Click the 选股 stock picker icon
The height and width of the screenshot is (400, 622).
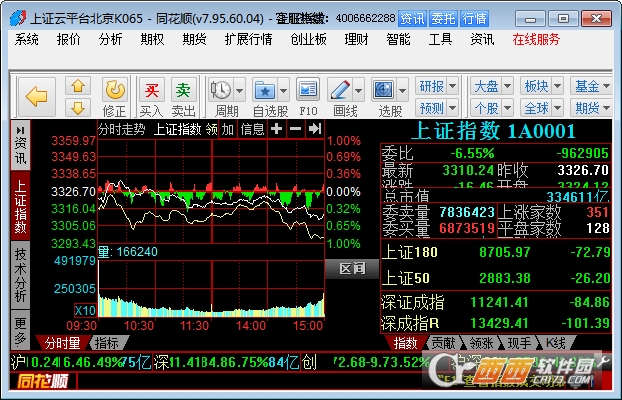point(384,90)
